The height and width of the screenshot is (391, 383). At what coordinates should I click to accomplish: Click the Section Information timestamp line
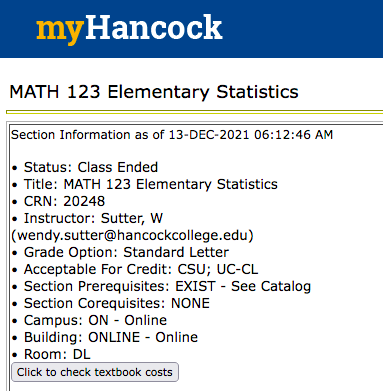[172, 135]
